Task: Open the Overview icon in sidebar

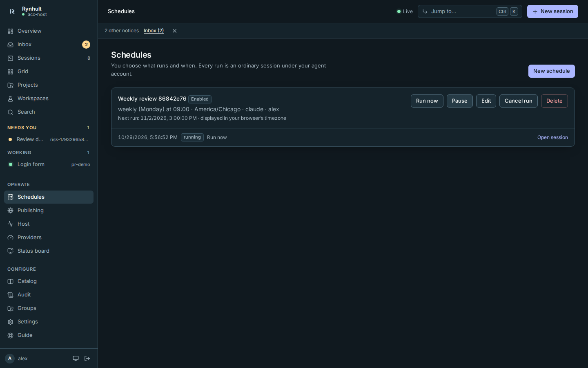Action: click(x=11, y=31)
